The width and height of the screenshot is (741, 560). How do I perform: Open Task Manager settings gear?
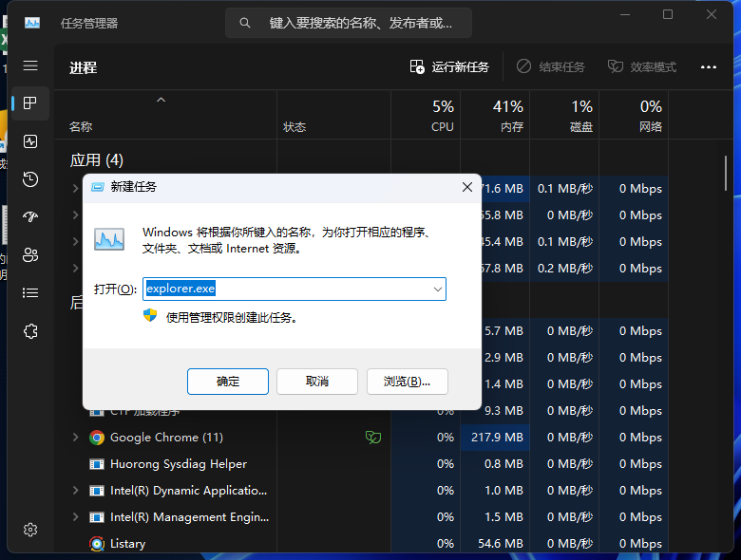30,529
